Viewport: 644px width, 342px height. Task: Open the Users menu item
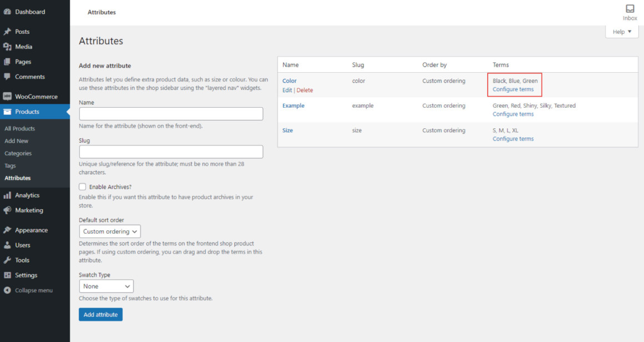click(x=23, y=245)
